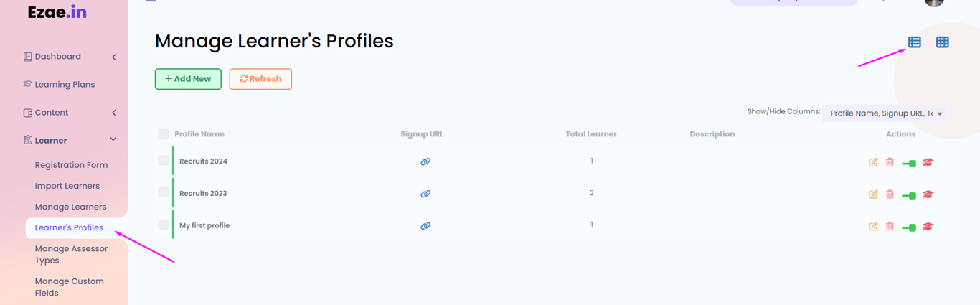Open signup URL link for Recruits 2024

point(425,161)
